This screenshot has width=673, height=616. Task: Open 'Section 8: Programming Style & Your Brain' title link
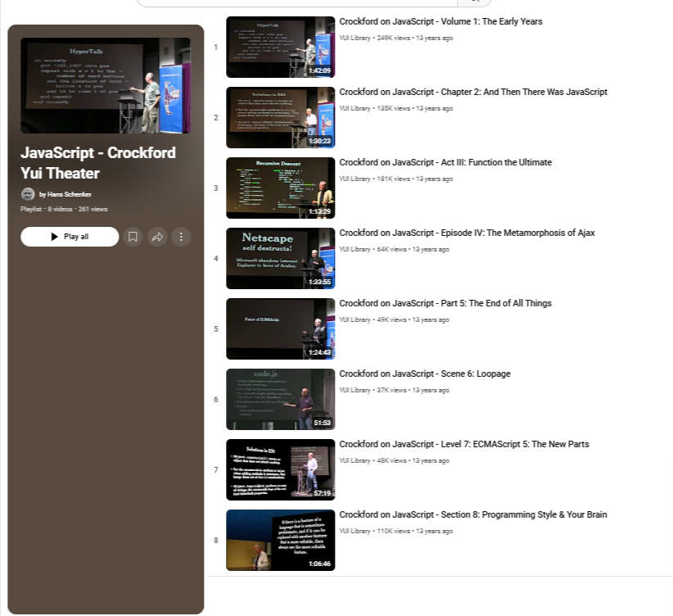click(x=473, y=514)
